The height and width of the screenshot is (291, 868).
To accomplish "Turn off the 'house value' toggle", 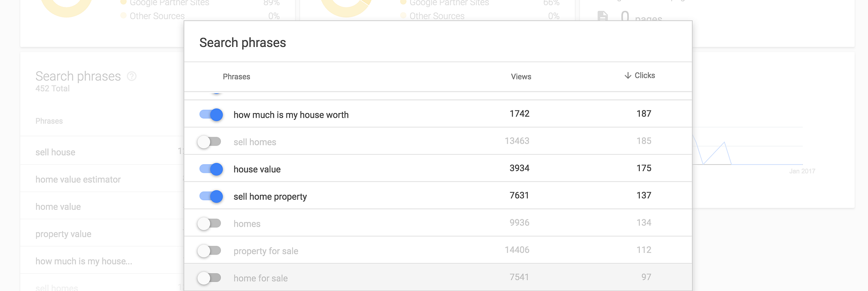I will 211,169.
